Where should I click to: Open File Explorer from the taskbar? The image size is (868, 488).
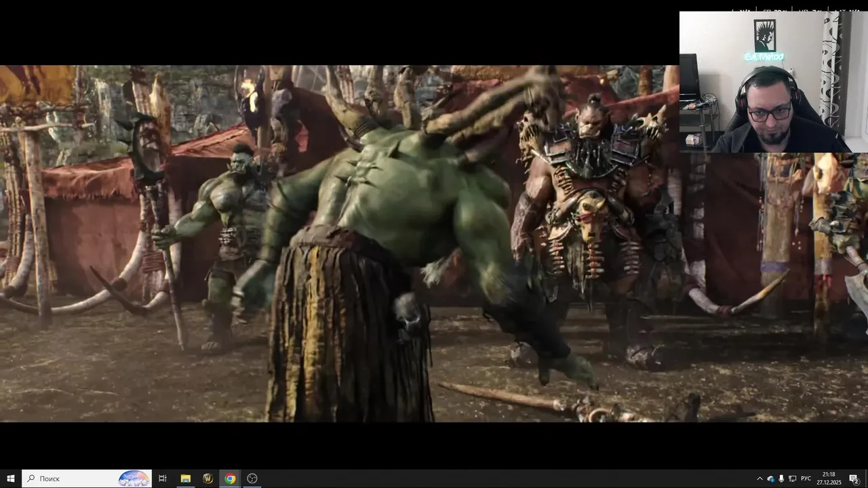tap(185, 479)
